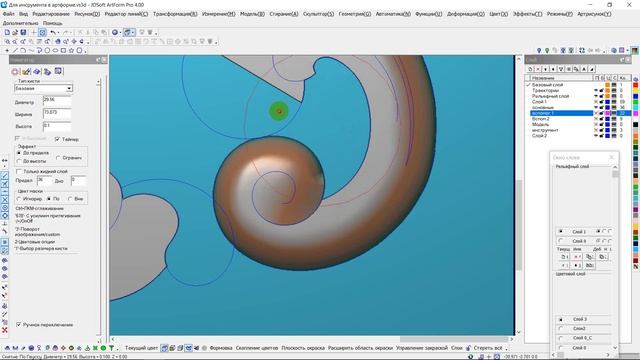Open the dropdown arrow of the highlighted view-mode icon
The image size is (640, 360).
[x=133, y=33]
